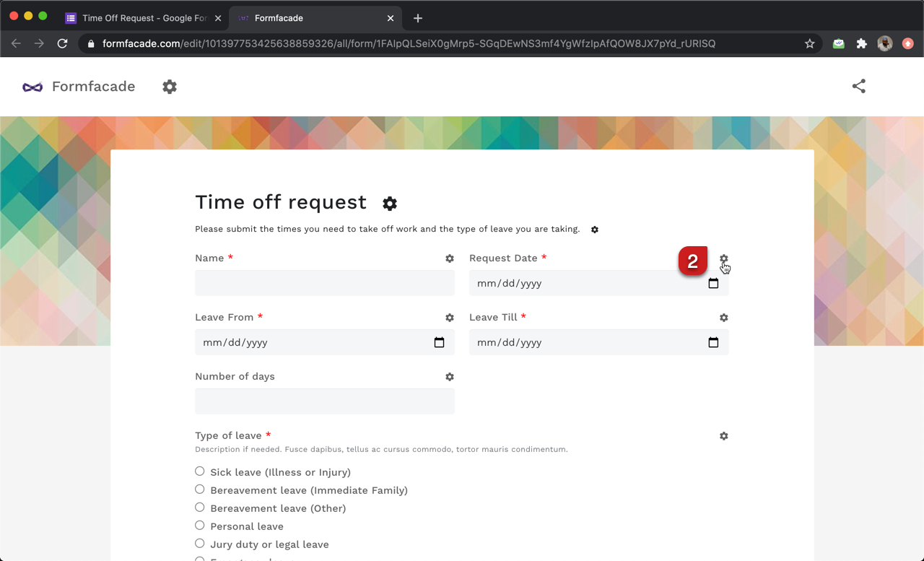Open a new browser tab

(x=418, y=18)
